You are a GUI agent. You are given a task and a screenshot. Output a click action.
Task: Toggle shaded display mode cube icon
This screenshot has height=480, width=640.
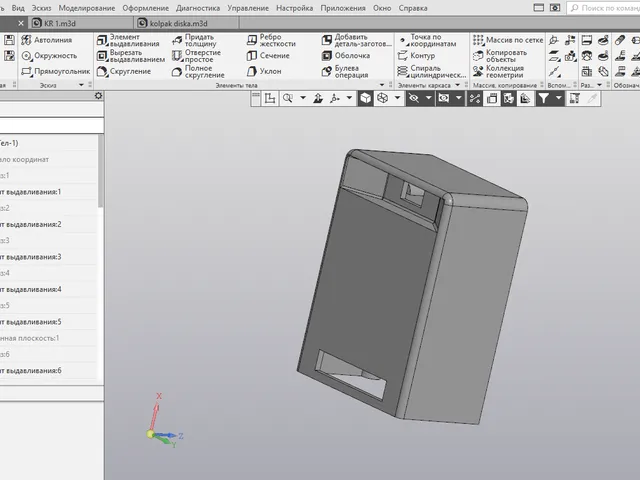(366, 98)
